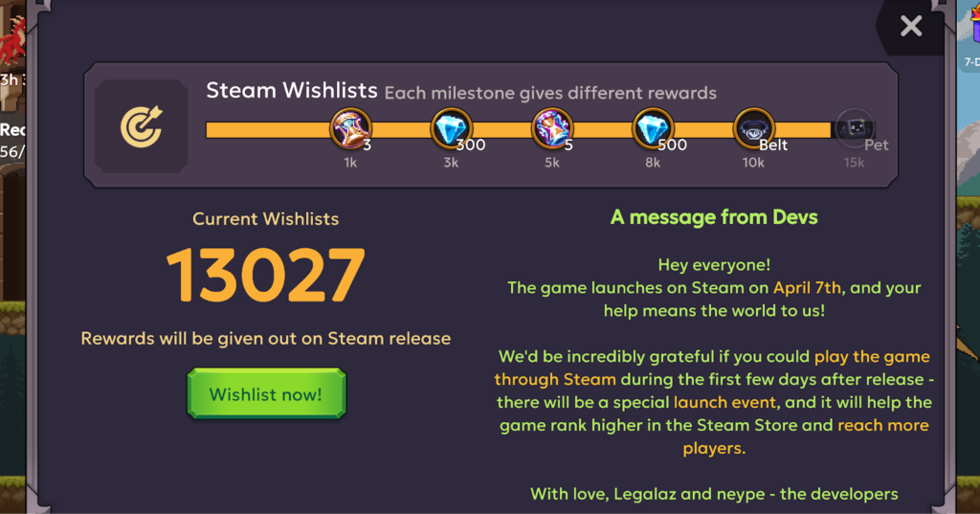Click the 15k milestone label

[x=854, y=163]
